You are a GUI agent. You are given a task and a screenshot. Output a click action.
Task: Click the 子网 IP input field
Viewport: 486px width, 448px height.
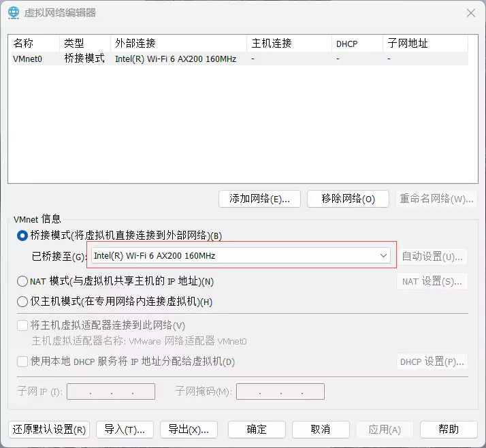pos(111,391)
